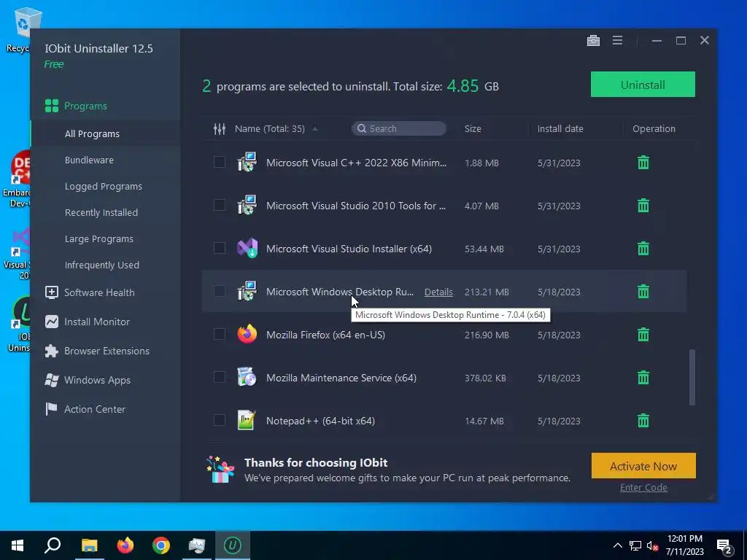Open Details link for Windows Desktop Runtime
Viewport: 747px width, 560px height.
438,292
